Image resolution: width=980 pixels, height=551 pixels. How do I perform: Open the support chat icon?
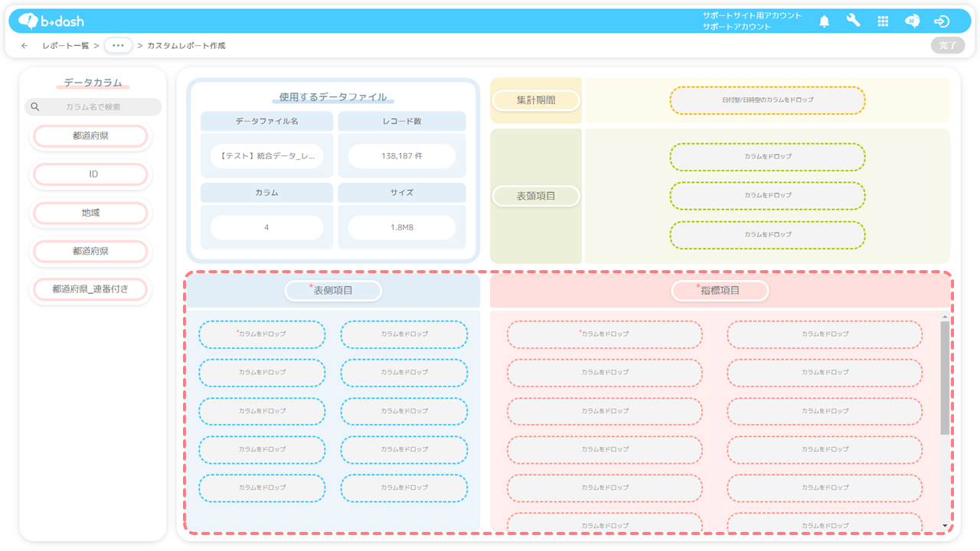pyautogui.click(x=912, y=21)
